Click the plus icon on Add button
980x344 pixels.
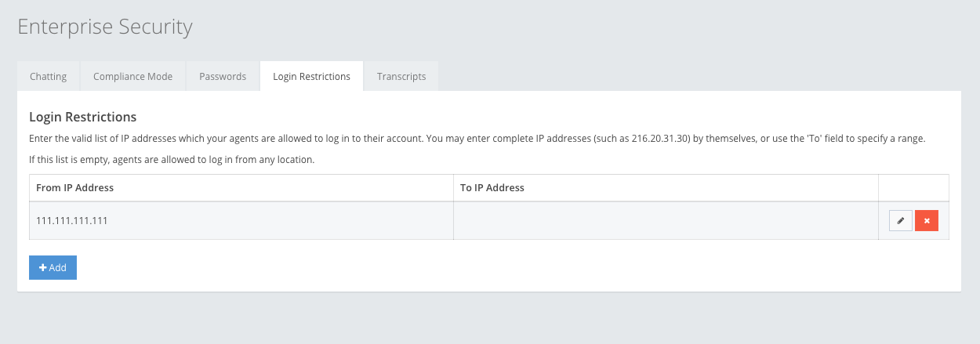tap(43, 268)
